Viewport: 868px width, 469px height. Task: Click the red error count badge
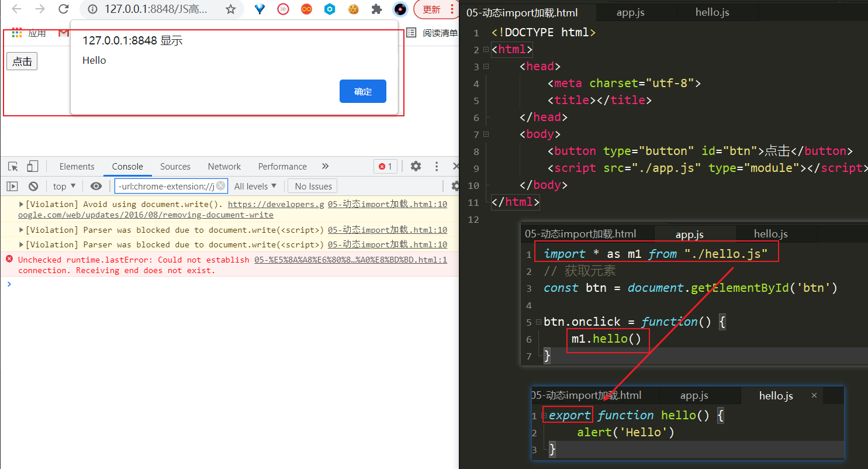pyautogui.click(x=386, y=166)
